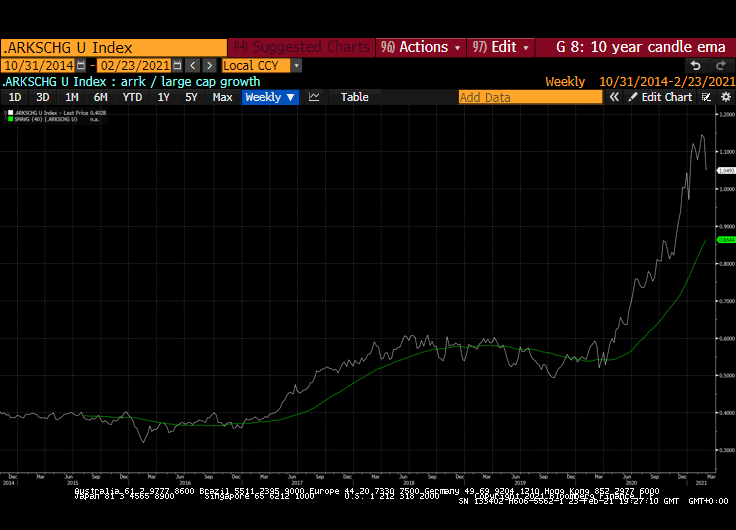Click the G 8: 10 year candle ema title

(x=641, y=47)
